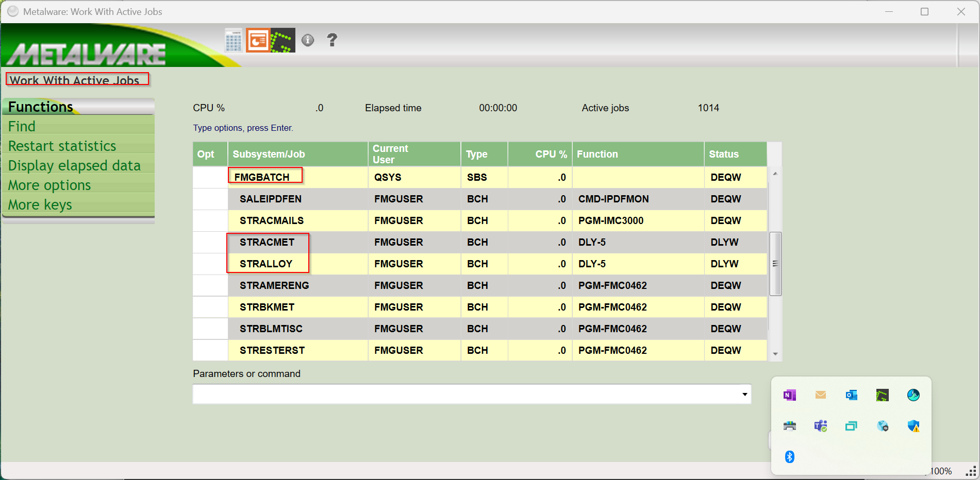Select the STRACMAILS job name

[272, 220]
